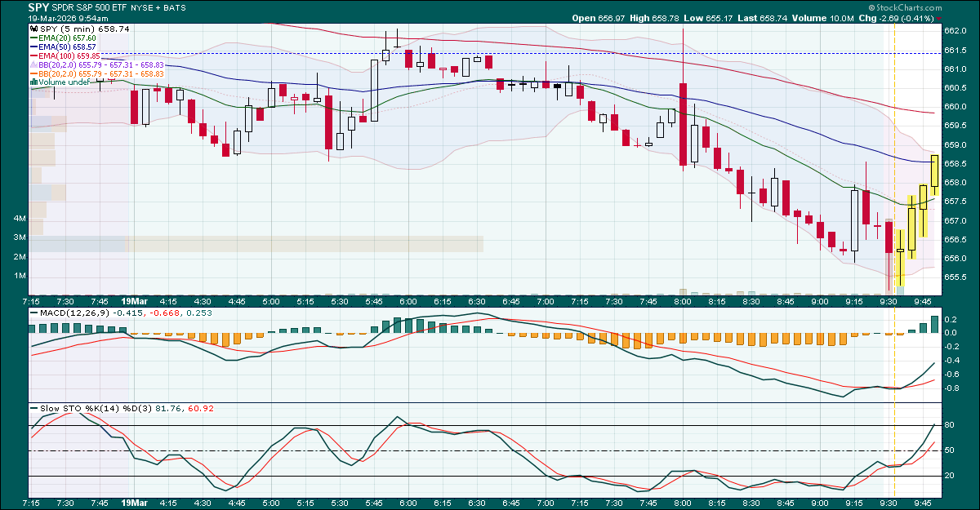Click the 660.0 price axis label

pyautogui.click(x=956, y=106)
